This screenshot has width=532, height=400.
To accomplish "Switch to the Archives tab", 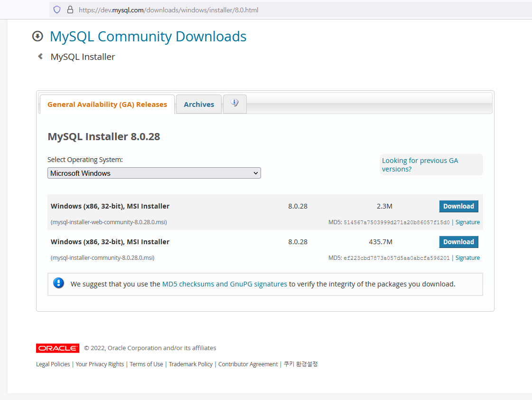I will 199,104.
